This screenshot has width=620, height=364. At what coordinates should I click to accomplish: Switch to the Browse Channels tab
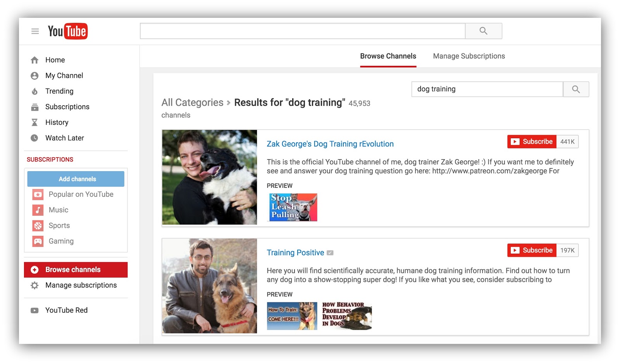point(388,56)
